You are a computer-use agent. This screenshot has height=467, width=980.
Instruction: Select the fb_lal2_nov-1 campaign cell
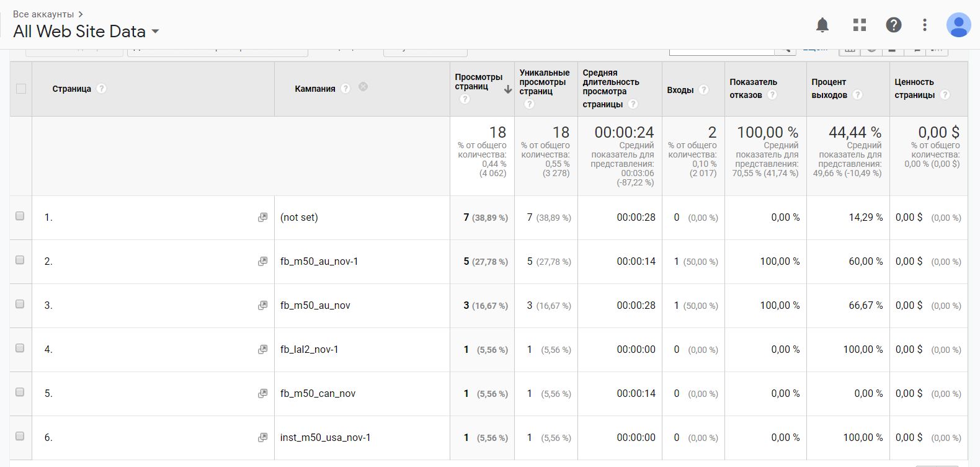[310, 350]
